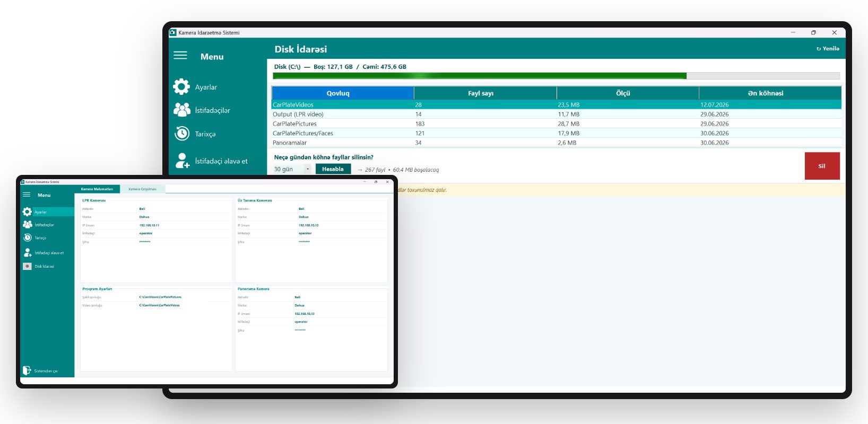Screen dimensions: 868x424
Task: Switch to the Kamera Qoşulması tab
Action: 142,189
